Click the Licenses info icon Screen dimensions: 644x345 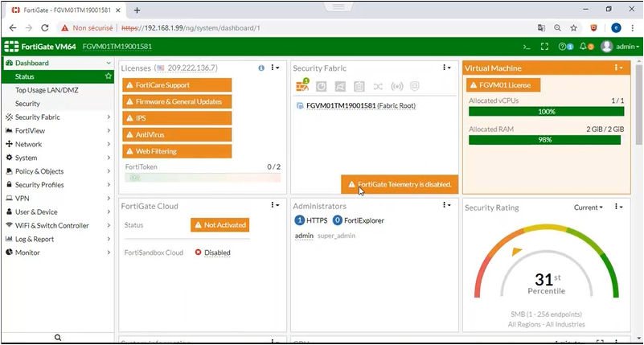click(x=261, y=68)
